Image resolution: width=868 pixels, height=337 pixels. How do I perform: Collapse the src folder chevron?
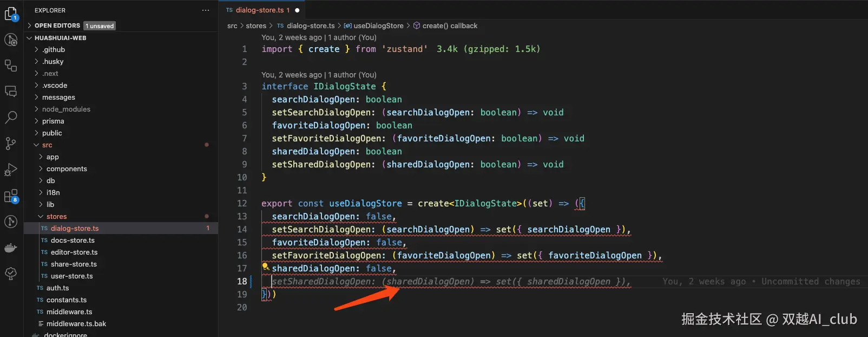pos(37,145)
